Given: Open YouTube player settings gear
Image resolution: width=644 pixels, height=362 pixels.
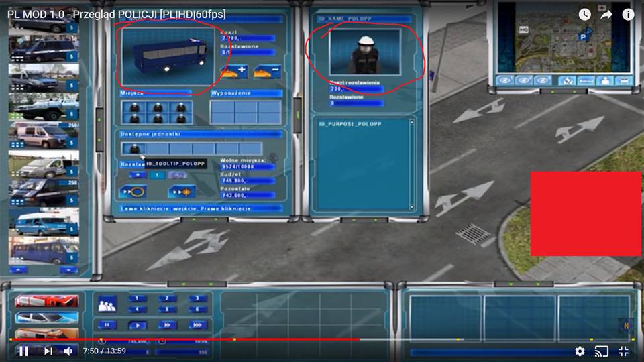Looking at the screenshot, I should [580, 351].
